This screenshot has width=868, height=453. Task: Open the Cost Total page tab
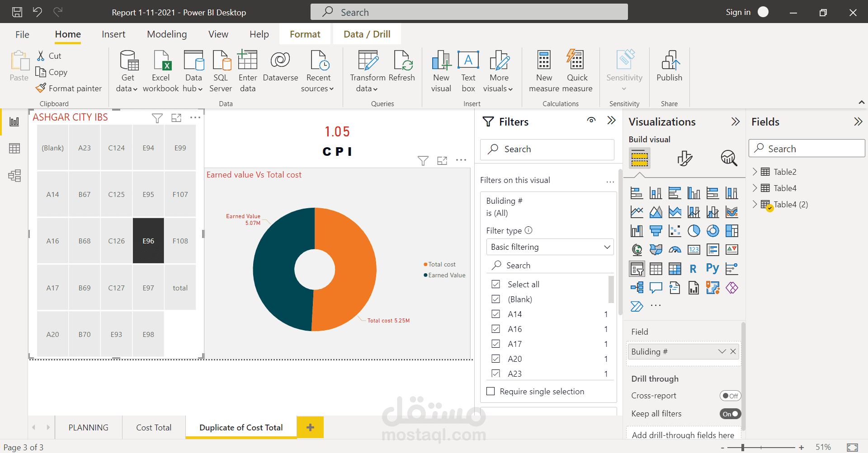click(x=153, y=427)
